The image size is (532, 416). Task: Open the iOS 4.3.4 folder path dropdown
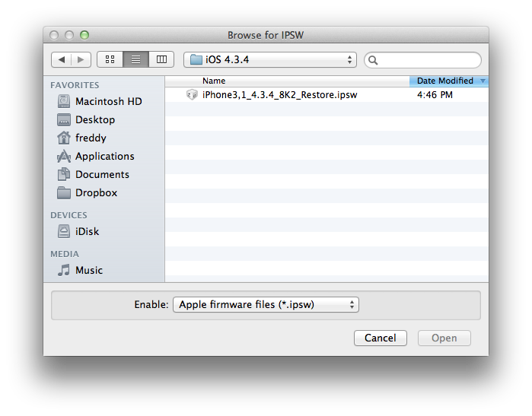point(270,59)
